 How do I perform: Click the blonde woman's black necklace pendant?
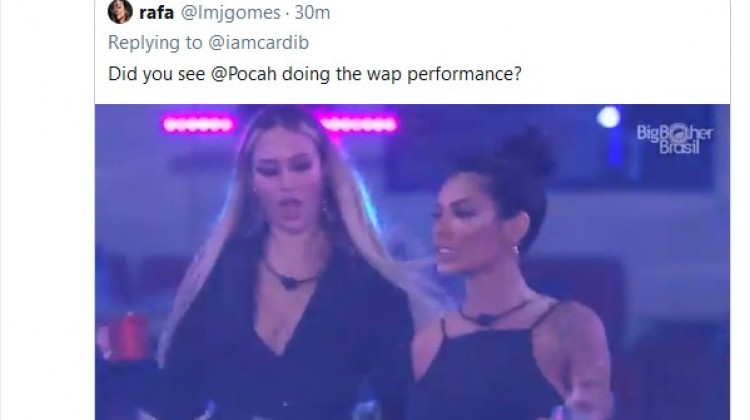click(288, 282)
